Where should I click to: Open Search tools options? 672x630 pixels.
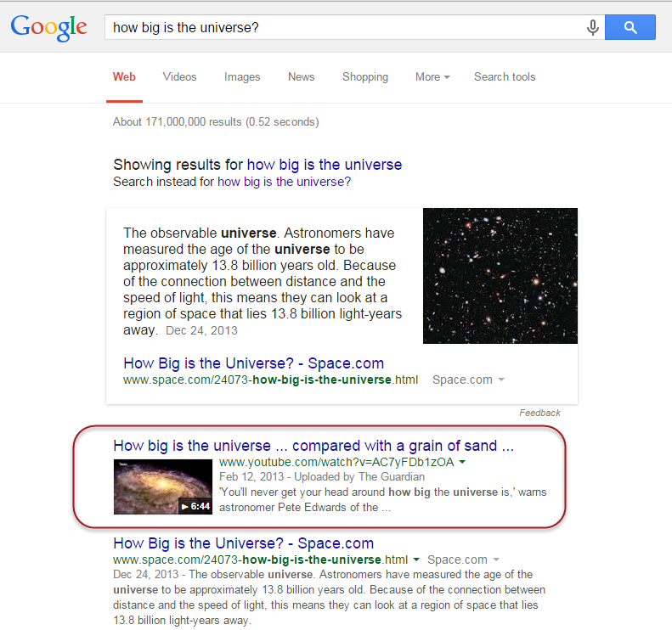505,77
